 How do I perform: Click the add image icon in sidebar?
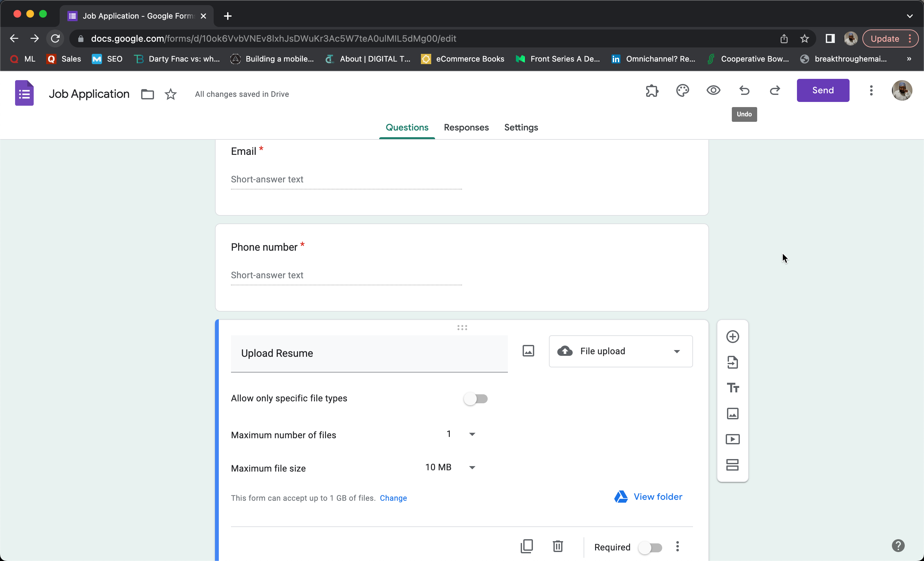coord(732,413)
